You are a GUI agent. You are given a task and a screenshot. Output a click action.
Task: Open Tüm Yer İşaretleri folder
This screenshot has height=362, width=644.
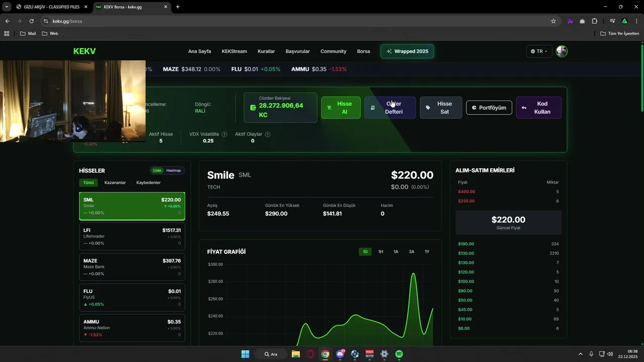tap(620, 34)
